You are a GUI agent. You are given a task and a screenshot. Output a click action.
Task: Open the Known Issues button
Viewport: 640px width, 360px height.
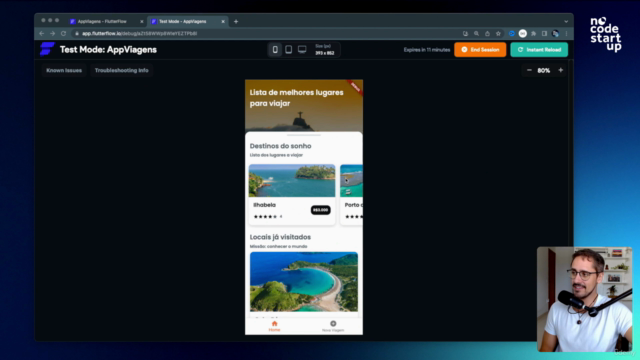64,70
